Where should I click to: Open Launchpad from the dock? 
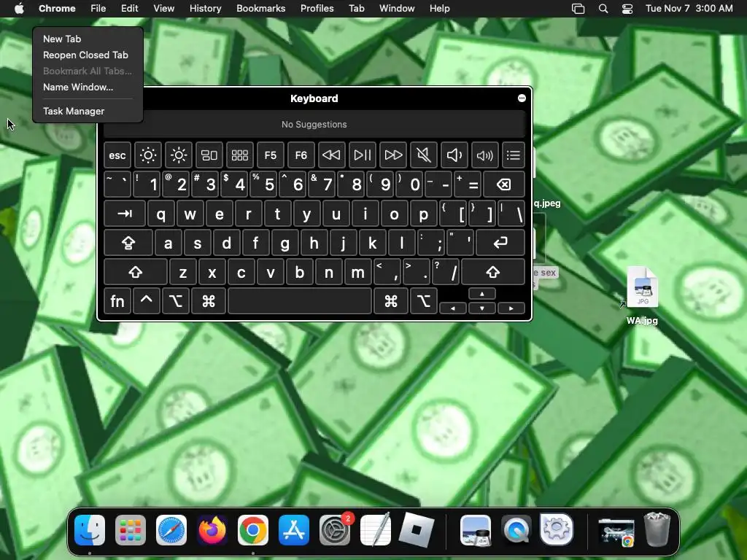coord(131,530)
